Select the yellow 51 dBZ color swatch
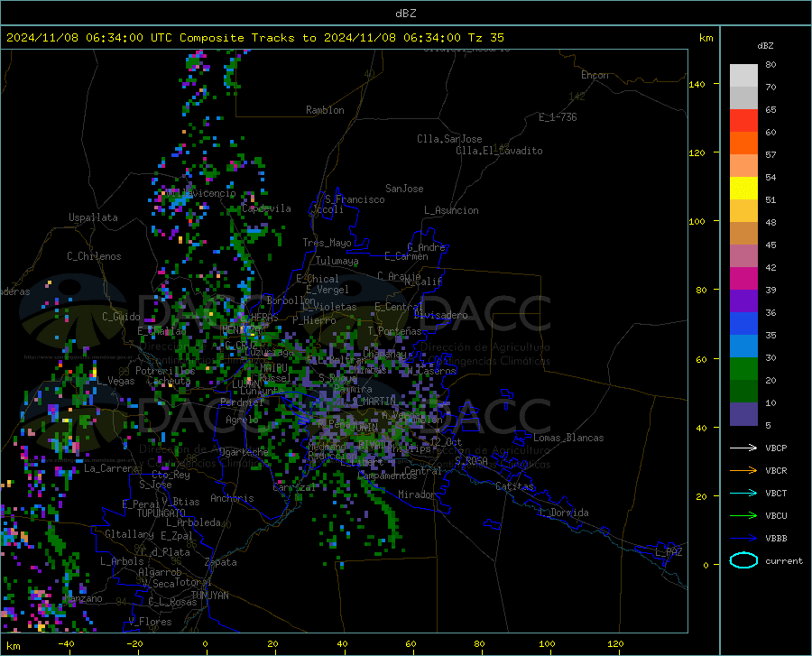Image resolution: width=812 pixels, height=656 pixels. [x=743, y=189]
